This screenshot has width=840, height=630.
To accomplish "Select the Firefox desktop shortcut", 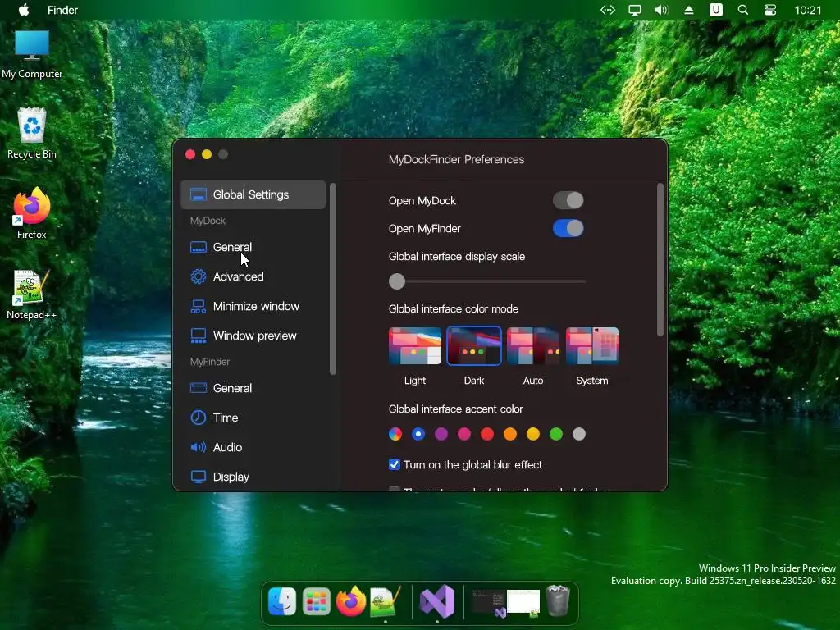I will click(32, 213).
